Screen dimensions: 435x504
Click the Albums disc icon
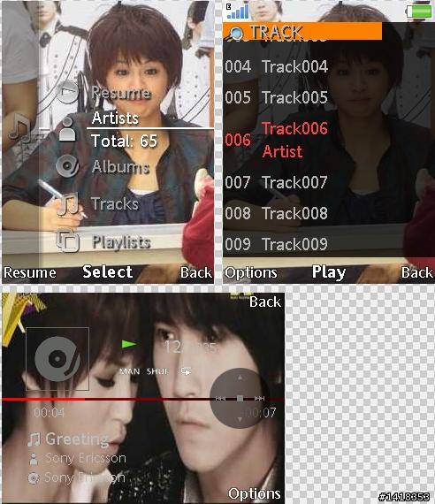67,166
